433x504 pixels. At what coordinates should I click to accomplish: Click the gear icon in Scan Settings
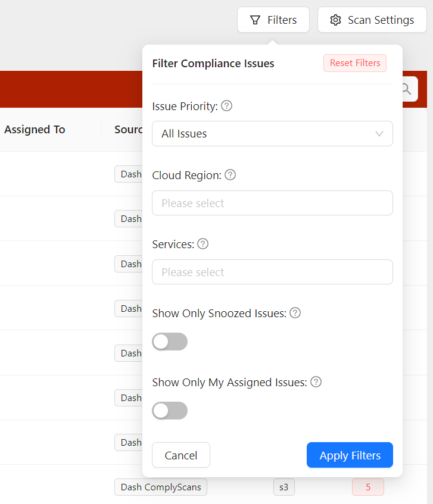click(335, 20)
